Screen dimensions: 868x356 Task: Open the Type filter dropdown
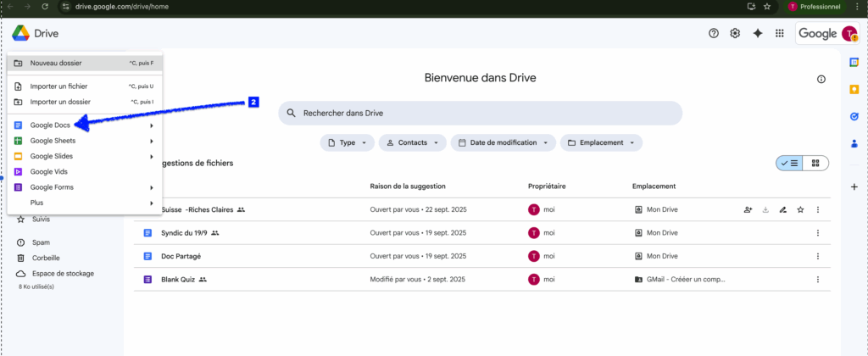click(347, 142)
